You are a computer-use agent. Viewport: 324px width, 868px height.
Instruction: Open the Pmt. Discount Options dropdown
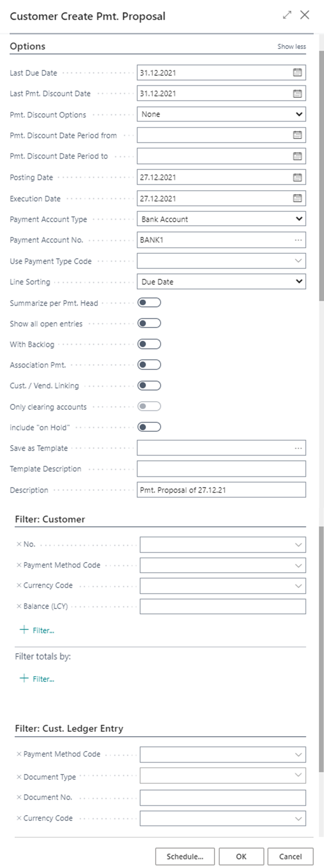(299, 114)
